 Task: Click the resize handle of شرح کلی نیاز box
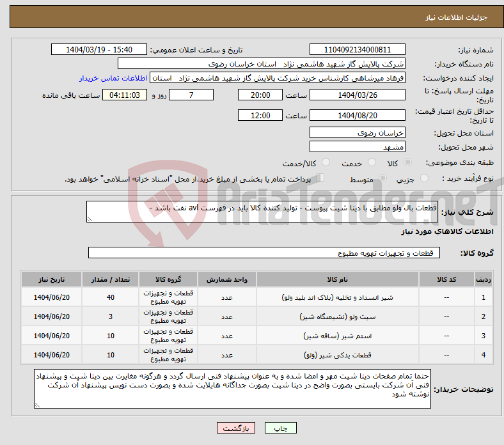click(90, 219)
